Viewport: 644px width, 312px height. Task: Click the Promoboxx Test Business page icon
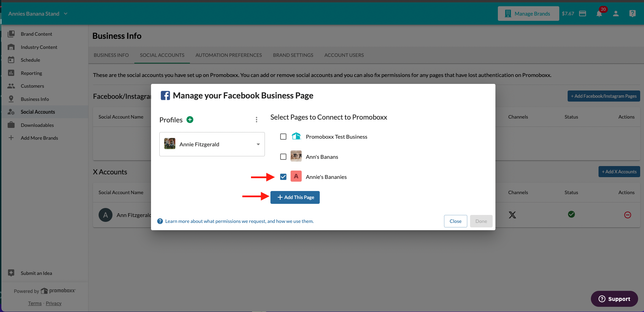pyautogui.click(x=296, y=137)
